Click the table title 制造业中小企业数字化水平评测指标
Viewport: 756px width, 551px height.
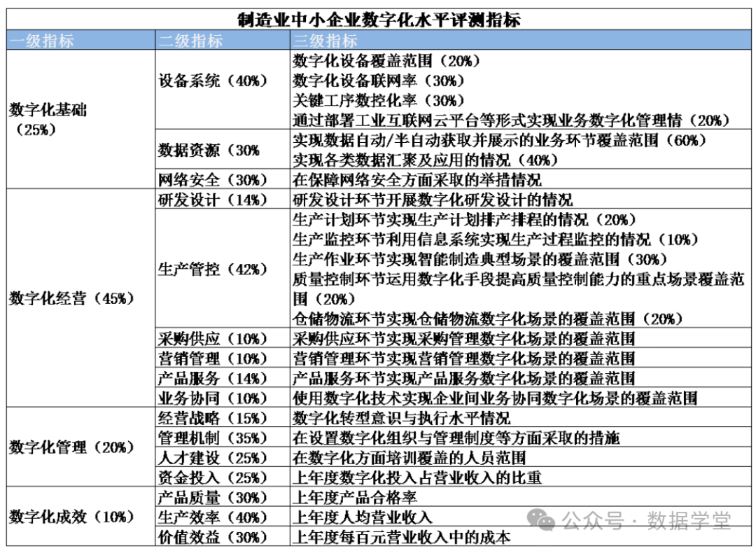coord(379,19)
